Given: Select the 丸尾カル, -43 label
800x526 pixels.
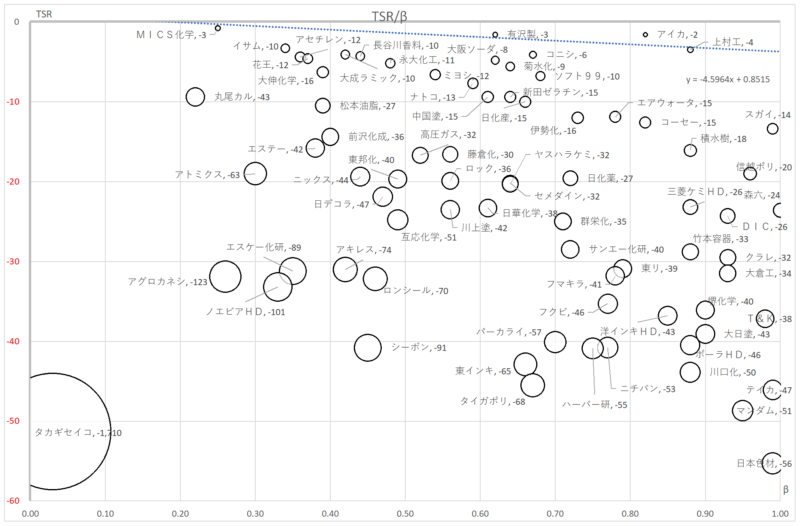Looking at the screenshot, I should 242,97.
